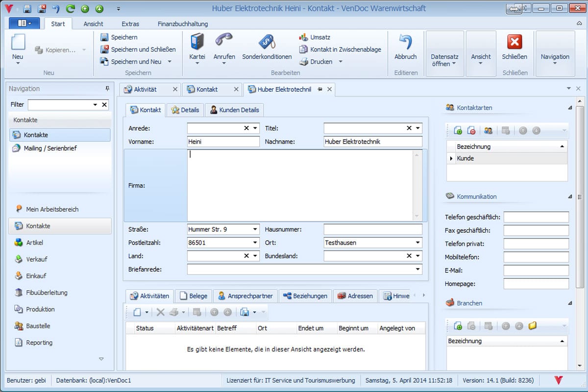Collapse the Kontaktarten section
Image resolution: width=588 pixels, height=392 pixels.
point(569,108)
